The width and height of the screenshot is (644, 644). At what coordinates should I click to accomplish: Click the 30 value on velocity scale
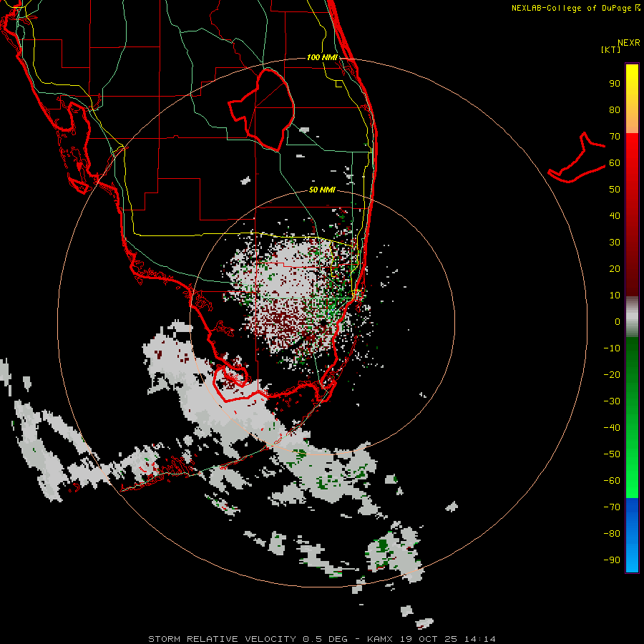(x=615, y=243)
